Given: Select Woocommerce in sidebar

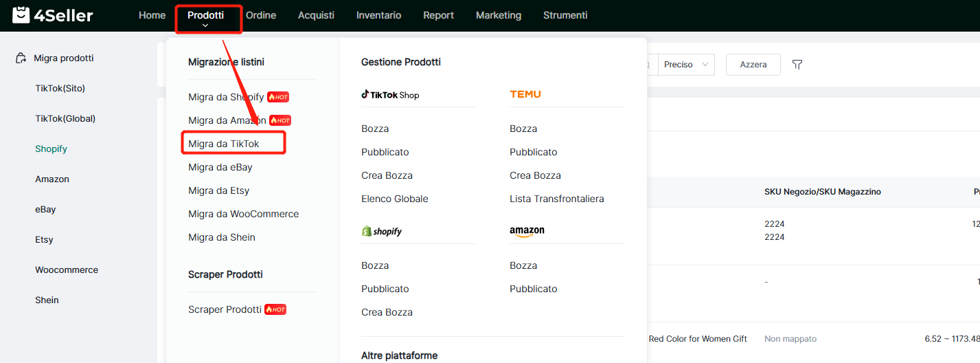Looking at the screenshot, I should 67,269.
